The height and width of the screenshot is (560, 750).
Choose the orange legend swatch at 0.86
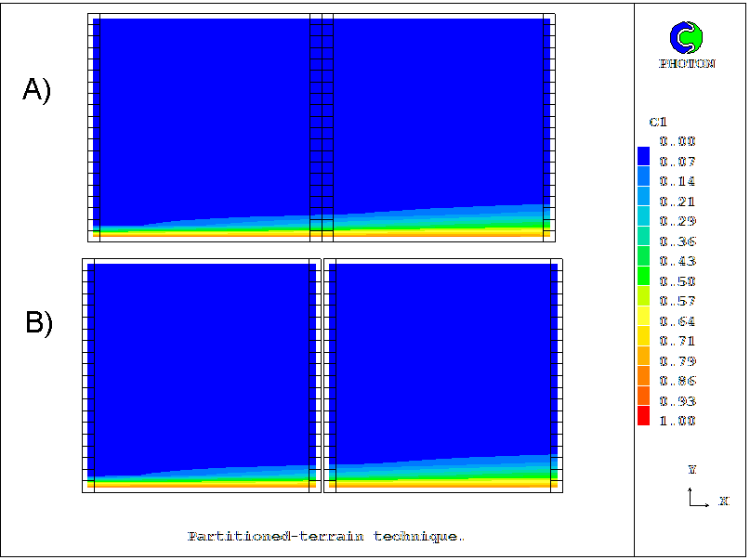(x=644, y=378)
